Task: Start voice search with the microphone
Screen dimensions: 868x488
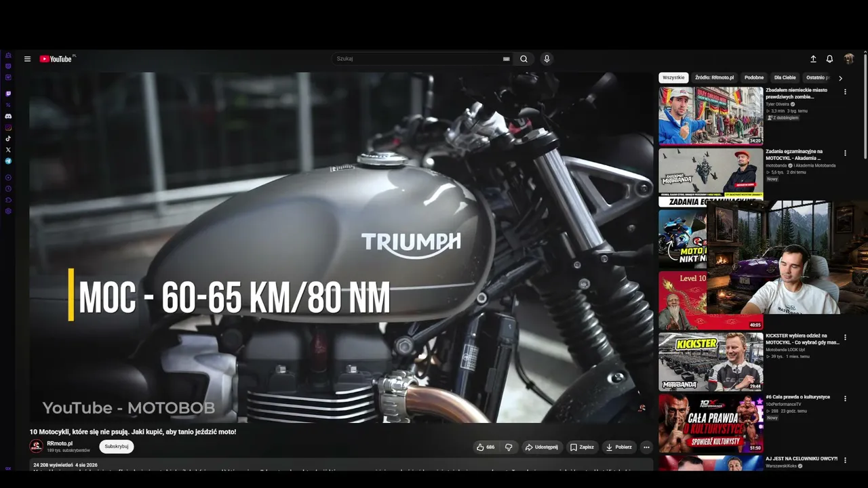Action: pos(547,59)
